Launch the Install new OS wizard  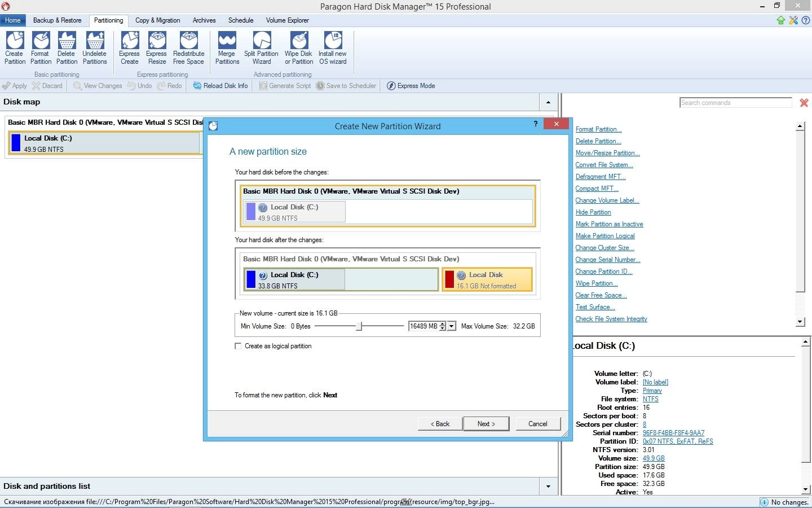(x=333, y=47)
